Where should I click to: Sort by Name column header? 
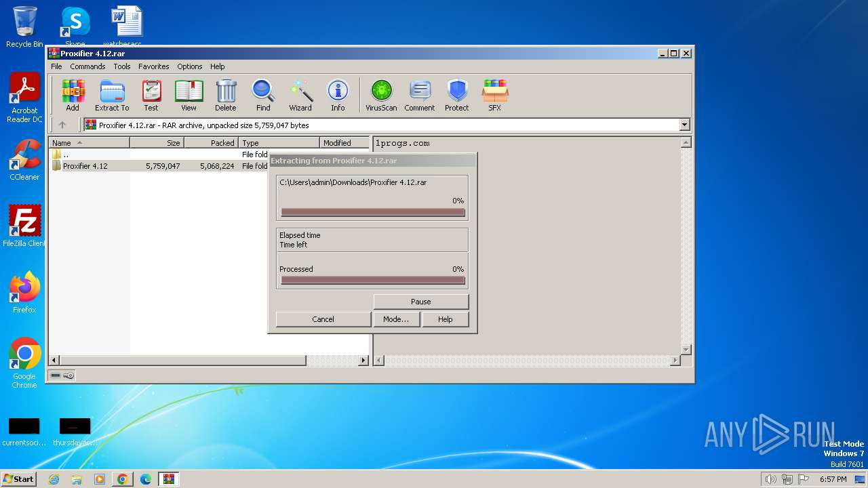pyautogui.click(x=90, y=143)
